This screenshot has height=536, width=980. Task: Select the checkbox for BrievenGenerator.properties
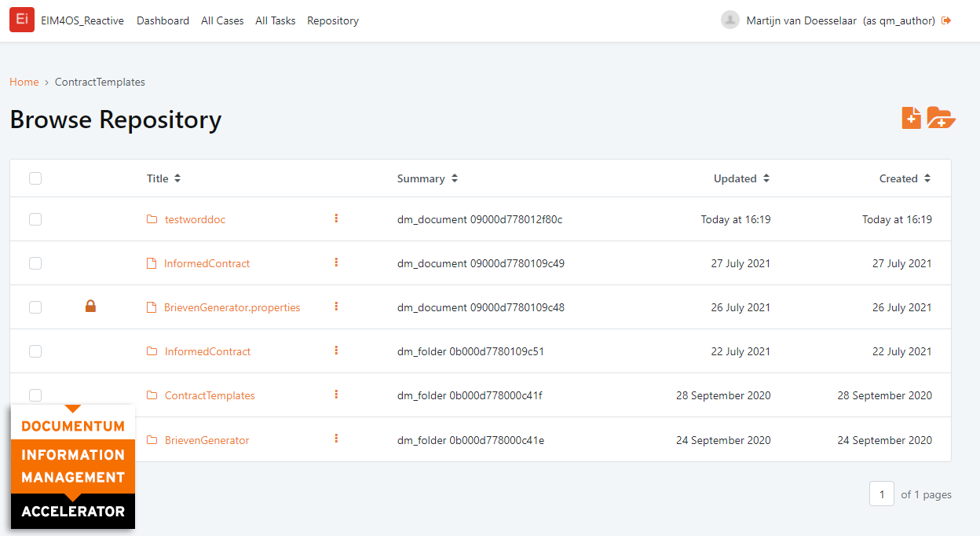pyautogui.click(x=35, y=307)
